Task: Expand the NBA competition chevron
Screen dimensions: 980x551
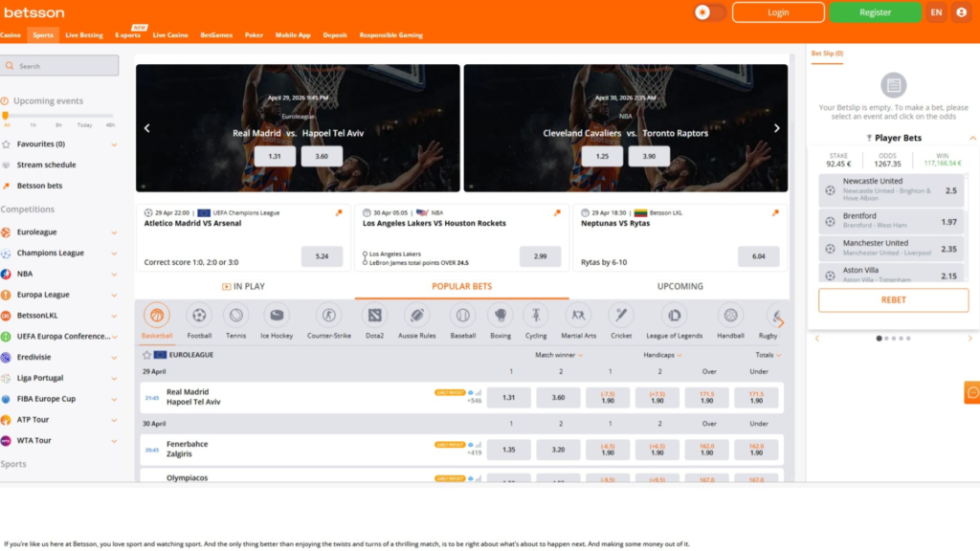Action: pos(114,275)
